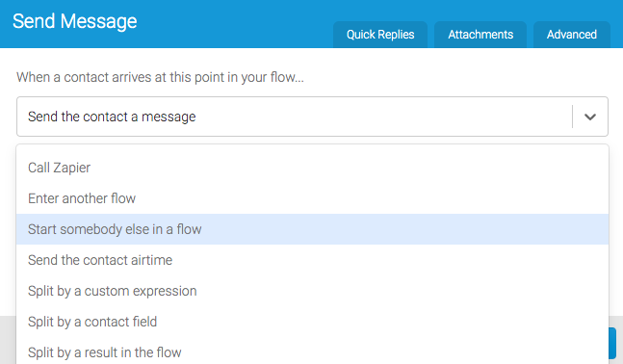
Task: Click the 'Send the contact a message' selection box
Action: tap(312, 117)
